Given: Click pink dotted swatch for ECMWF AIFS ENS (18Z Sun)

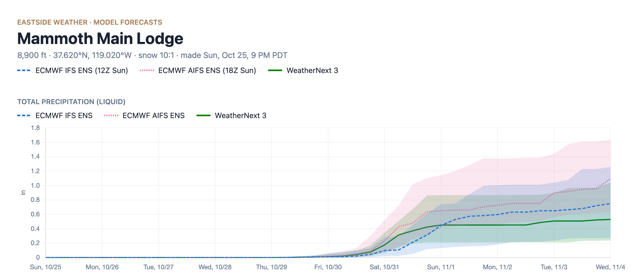Looking at the screenshot, I should pos(147,70).
